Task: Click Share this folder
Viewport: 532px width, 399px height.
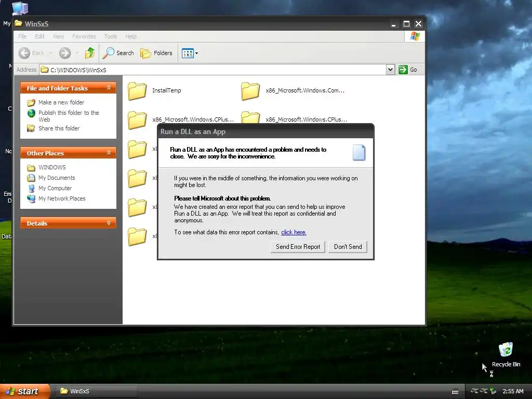Action: coord(59,128)
